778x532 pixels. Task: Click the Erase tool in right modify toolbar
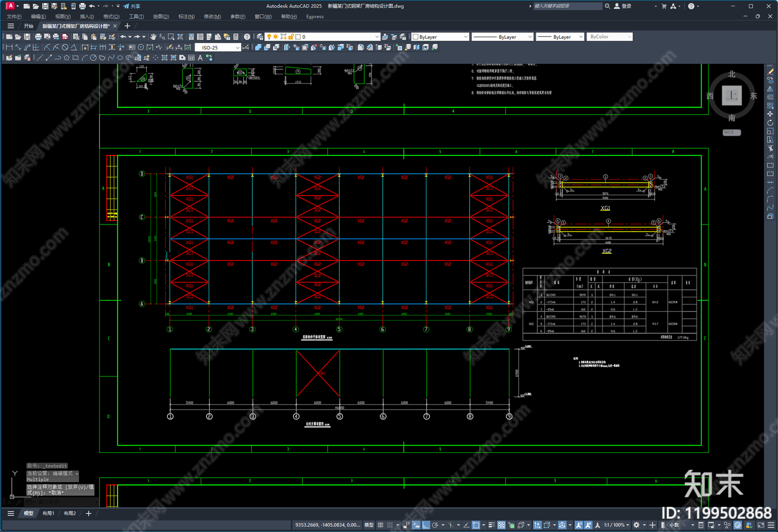click(770, 71)
